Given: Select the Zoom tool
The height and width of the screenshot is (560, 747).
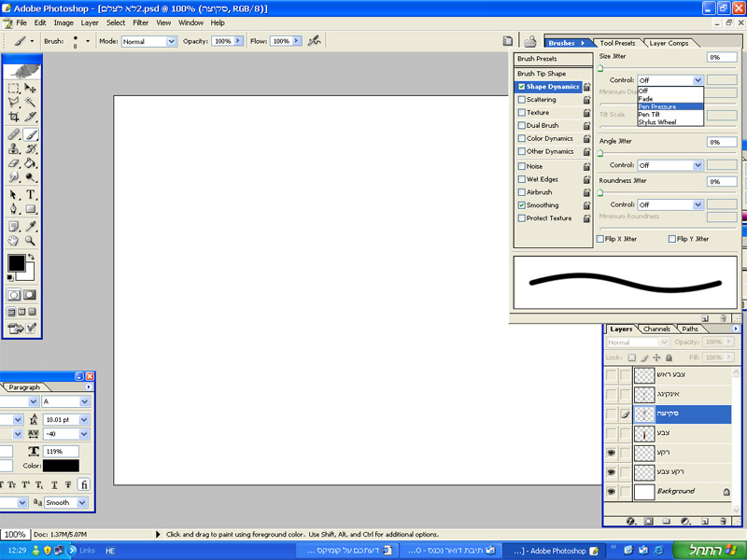Looking at the screenshot, I should coord(30,241).
